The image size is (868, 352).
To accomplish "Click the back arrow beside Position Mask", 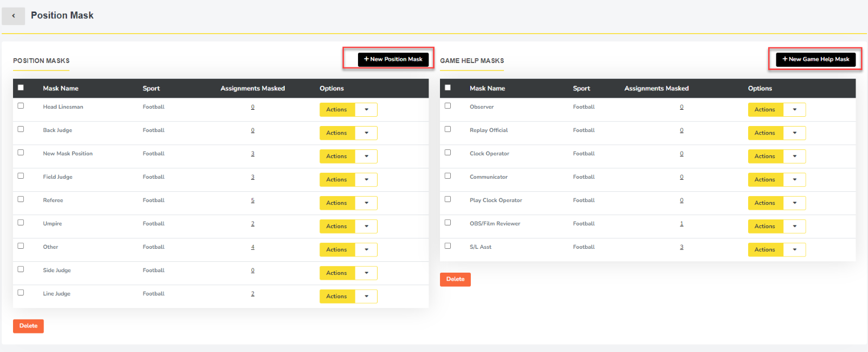I will point(14,16).
